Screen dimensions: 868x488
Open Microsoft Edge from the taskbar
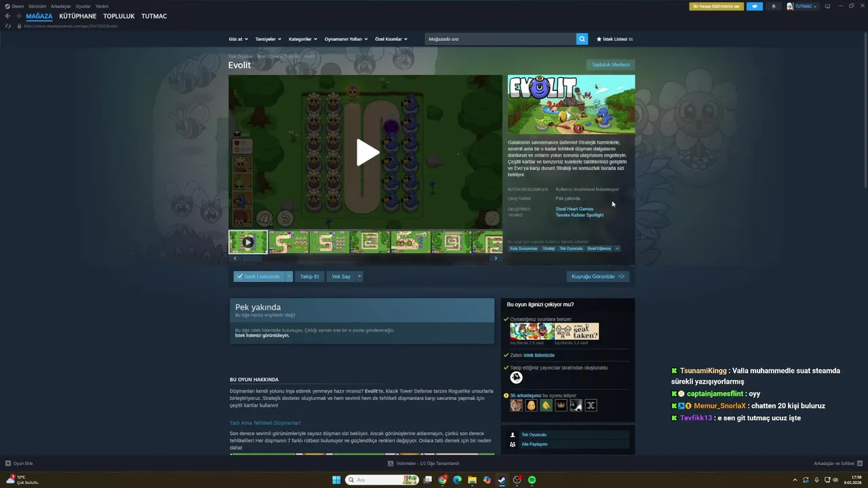click(x=458, y=480)
